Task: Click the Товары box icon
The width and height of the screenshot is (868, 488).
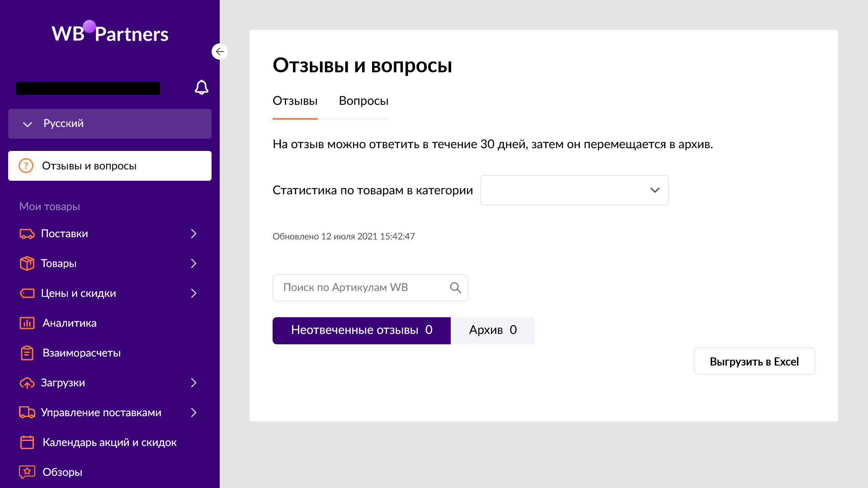Action: point(27,263)
